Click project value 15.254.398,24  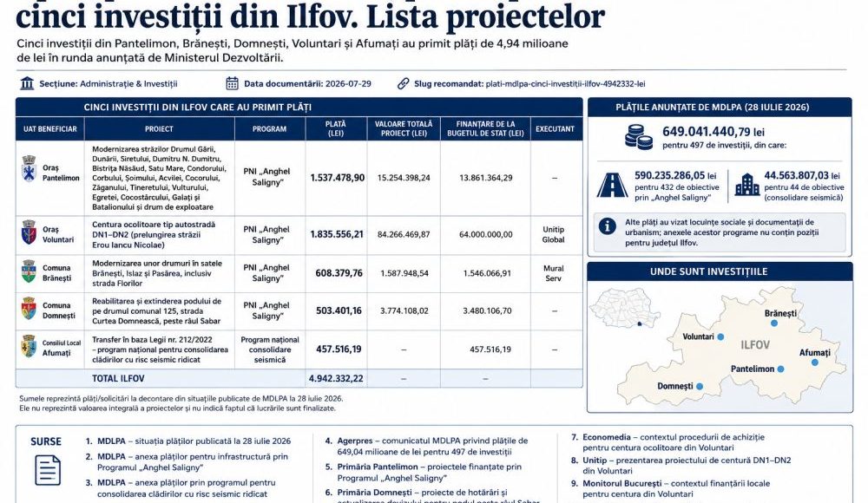pyautogui.click(x=404, y=178)
